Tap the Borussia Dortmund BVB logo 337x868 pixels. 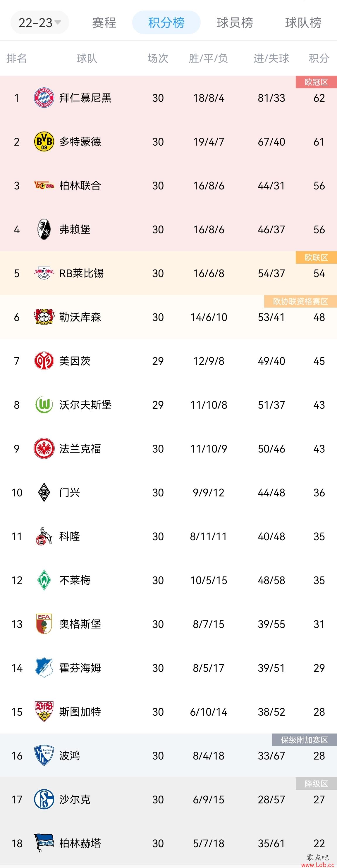coord(44,141)
